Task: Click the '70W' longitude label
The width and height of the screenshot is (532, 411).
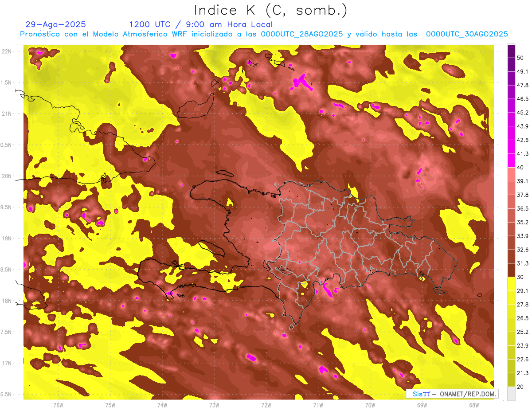Action: click(x=370, y=405)
